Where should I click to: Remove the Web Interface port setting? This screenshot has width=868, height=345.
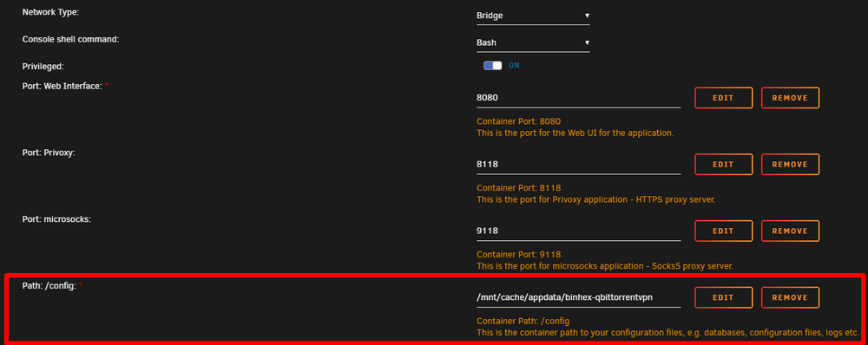790,98
